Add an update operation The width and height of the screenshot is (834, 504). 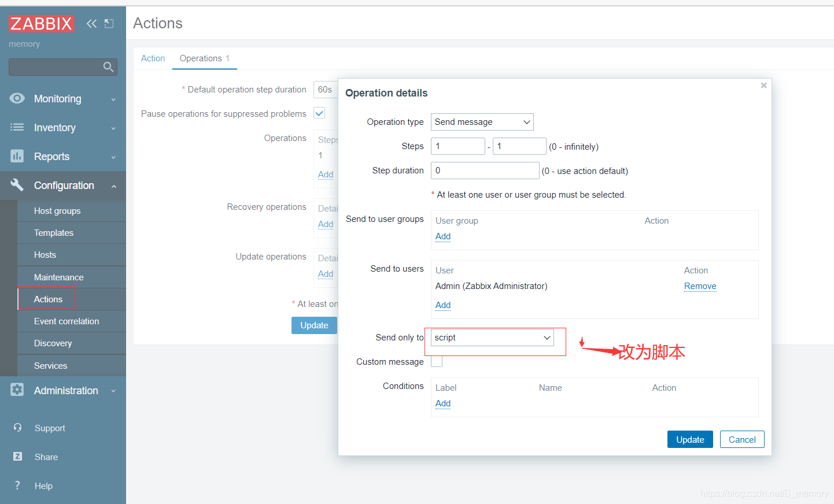tap(326, 274)
